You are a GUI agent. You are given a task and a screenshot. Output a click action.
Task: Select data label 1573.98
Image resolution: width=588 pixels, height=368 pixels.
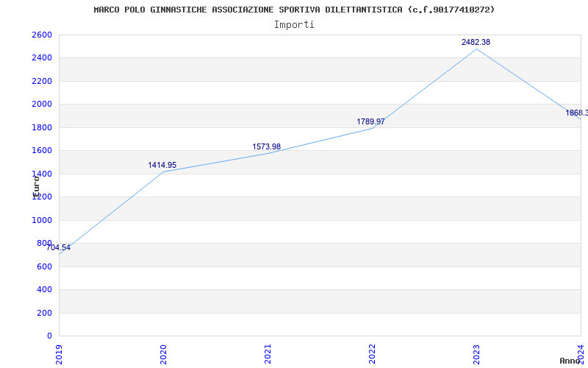267,146
